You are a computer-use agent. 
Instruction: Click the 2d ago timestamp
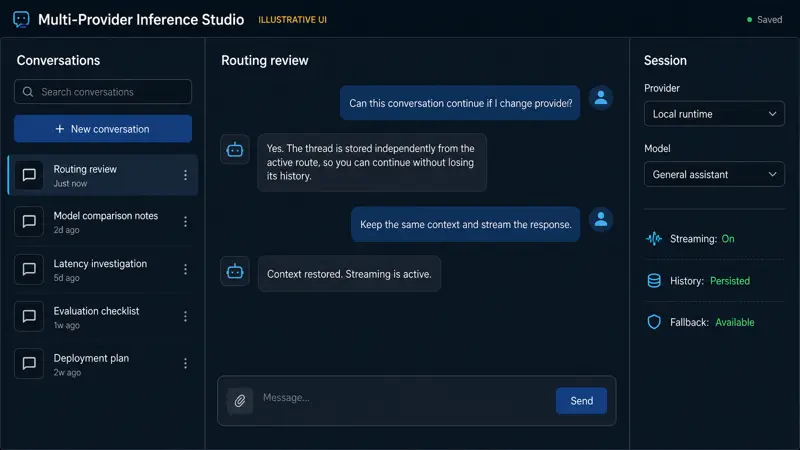[66, 230]
